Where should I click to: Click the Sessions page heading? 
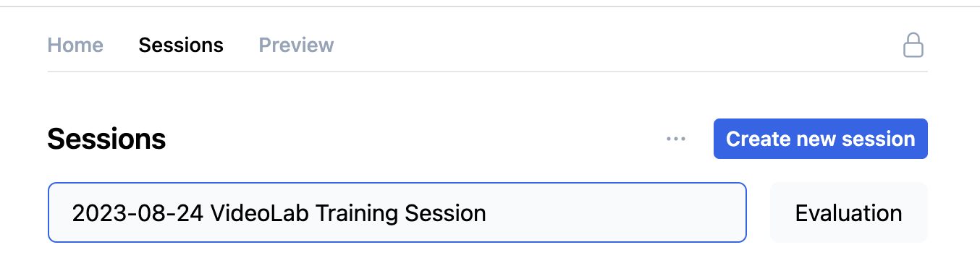click(106, 139)
